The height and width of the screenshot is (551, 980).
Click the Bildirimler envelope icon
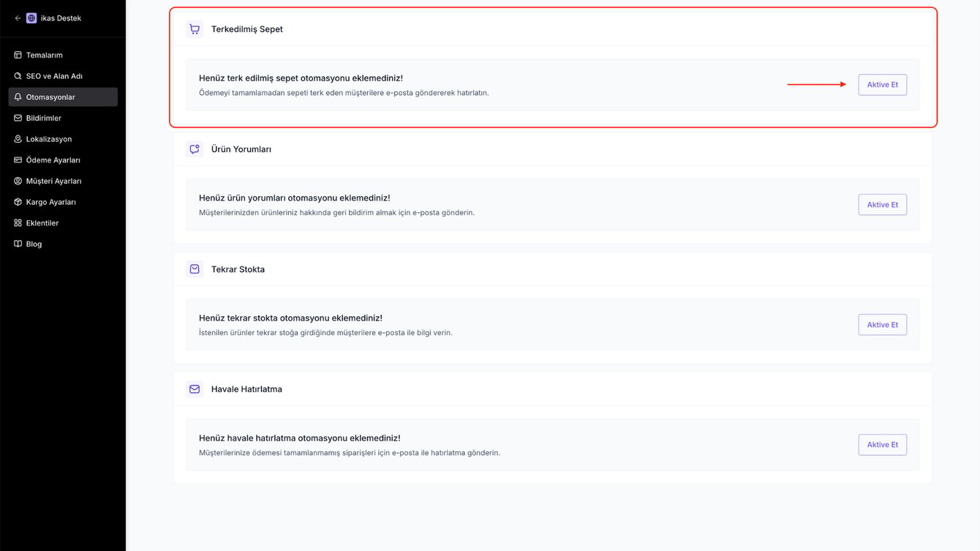point(18,118)
